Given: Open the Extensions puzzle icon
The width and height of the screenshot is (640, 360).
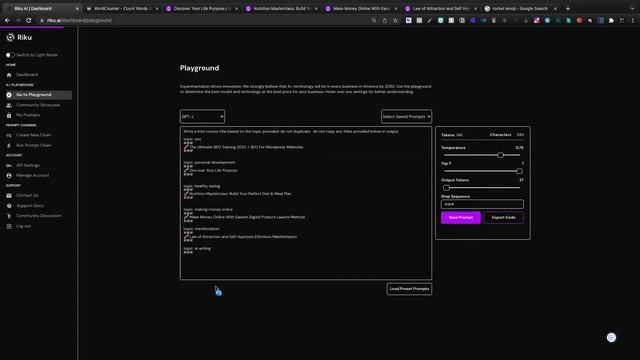Looking at the screenshot, I should coord(611,20).
